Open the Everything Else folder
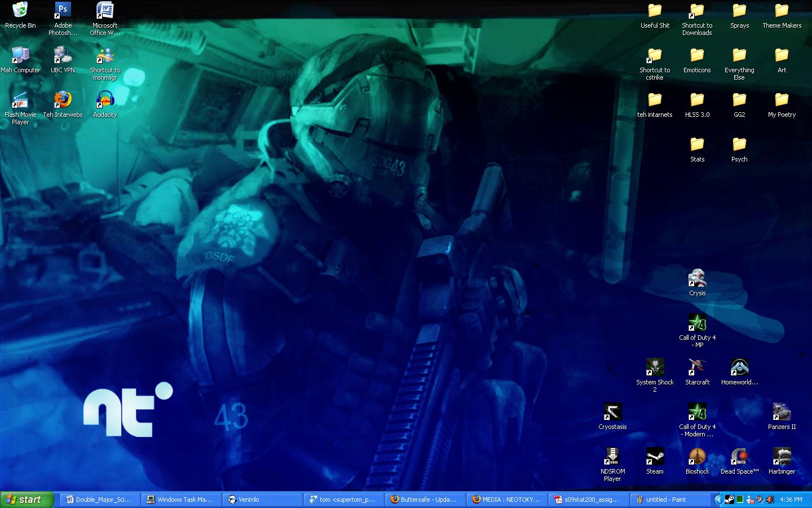The width and height of the screenshot is (812, 508). (739, 63)
